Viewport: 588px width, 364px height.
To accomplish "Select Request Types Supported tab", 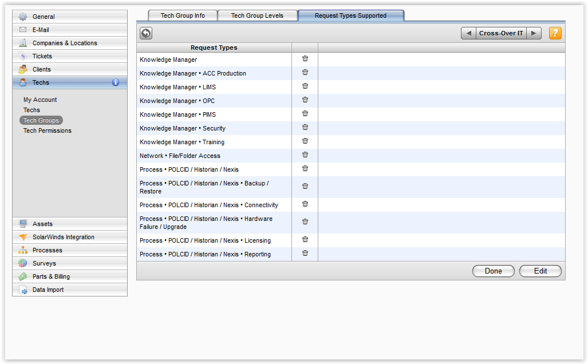I will click(x=350, y=16).
